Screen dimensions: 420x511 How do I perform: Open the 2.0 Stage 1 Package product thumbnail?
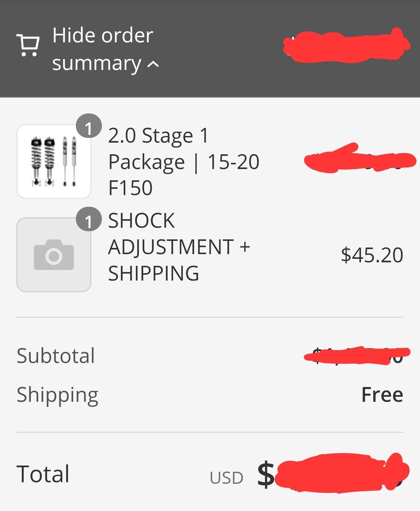pyautogui.click(x=54, y=161)
